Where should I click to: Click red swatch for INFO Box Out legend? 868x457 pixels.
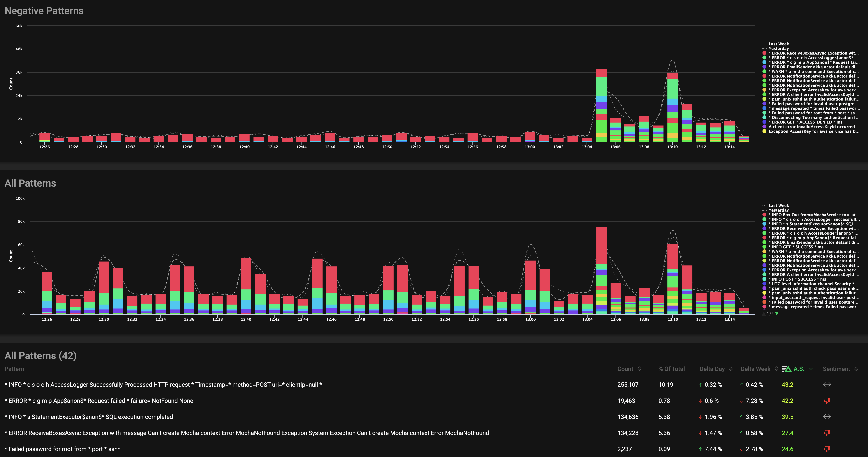[765, 215]
